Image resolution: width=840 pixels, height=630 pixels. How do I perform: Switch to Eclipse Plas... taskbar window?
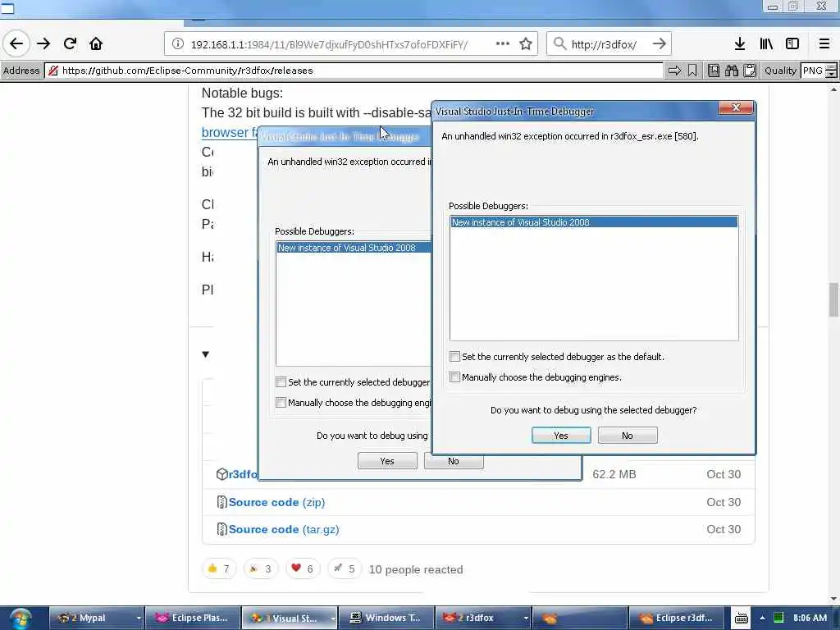(x=193, y=619)
